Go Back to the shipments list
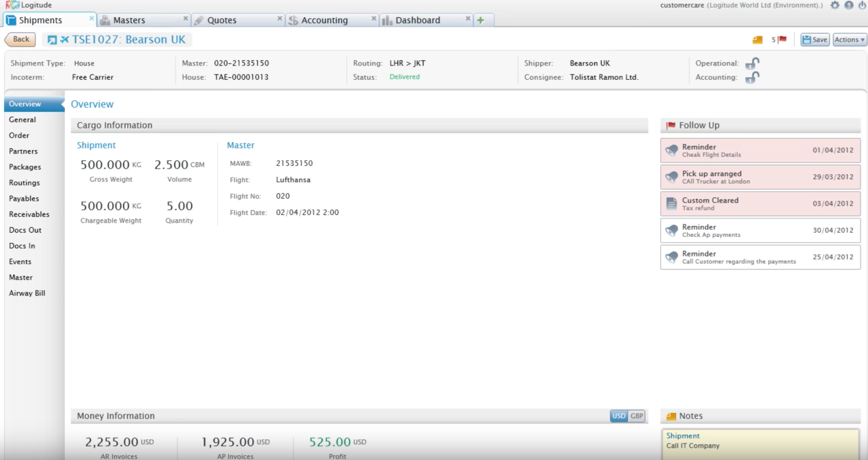The height and width of the screenshot is (460, 868). pos(20,39)
